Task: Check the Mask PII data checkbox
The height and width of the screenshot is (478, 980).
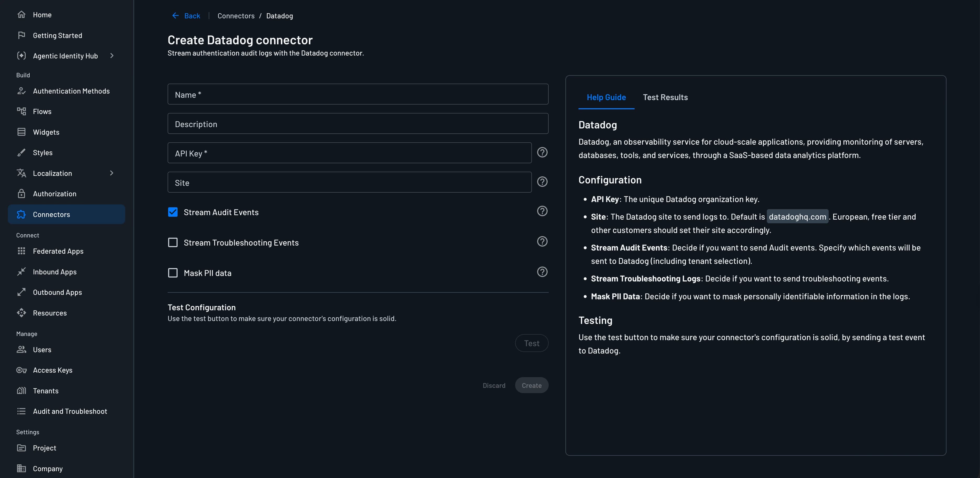Action: click(x=173, y=273)
